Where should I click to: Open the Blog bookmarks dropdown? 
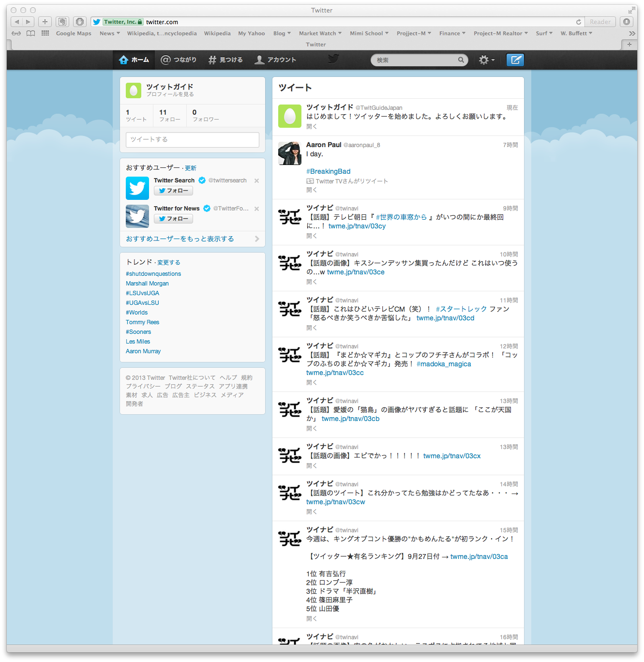[x=282, y=33]
